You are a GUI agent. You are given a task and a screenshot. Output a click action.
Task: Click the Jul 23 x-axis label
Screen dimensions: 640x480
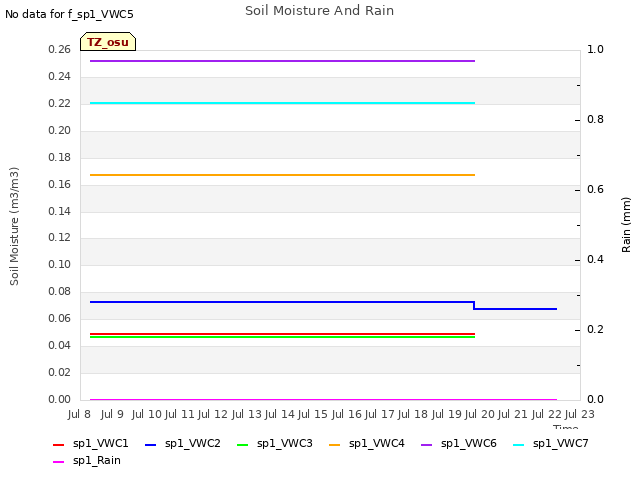(x=580, y=414)
